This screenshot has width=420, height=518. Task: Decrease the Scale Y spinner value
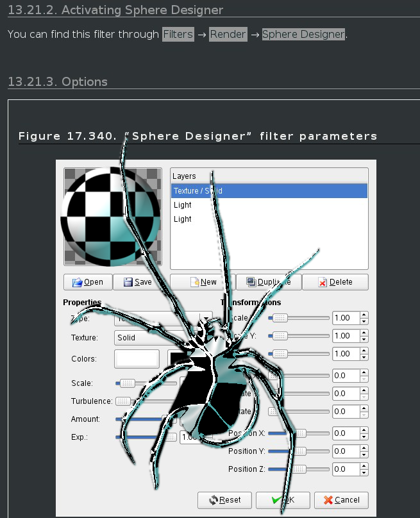tap(364, 339)
